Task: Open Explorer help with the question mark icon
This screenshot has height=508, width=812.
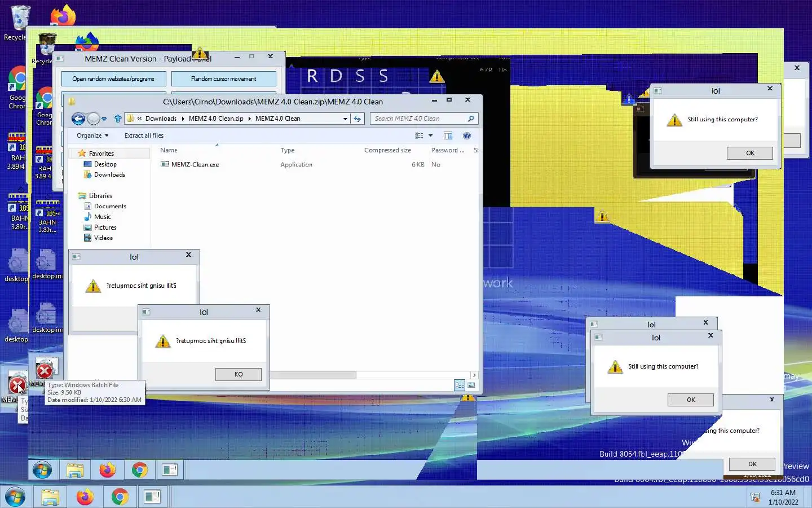Action: (467, 135)
